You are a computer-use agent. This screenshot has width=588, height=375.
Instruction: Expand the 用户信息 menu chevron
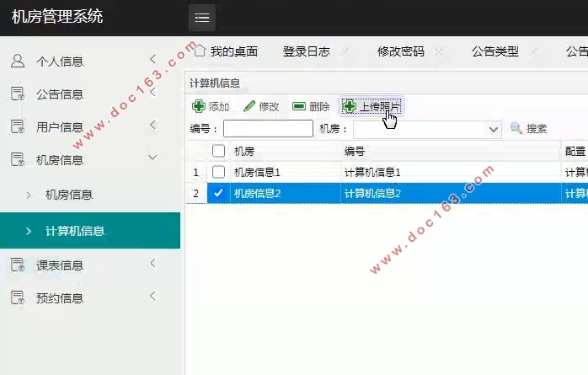coord(152,125)
